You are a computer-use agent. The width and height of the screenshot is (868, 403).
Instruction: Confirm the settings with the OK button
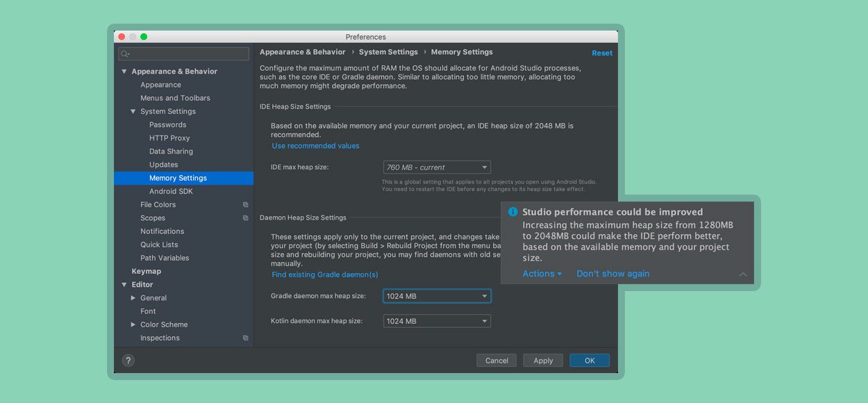(x=590, y=361)
